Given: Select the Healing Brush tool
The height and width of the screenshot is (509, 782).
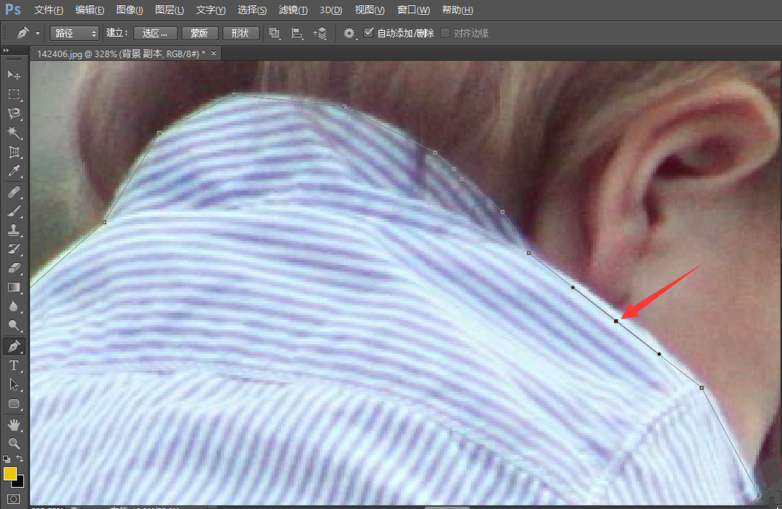Looking at the screenshot, I should 13,192.
